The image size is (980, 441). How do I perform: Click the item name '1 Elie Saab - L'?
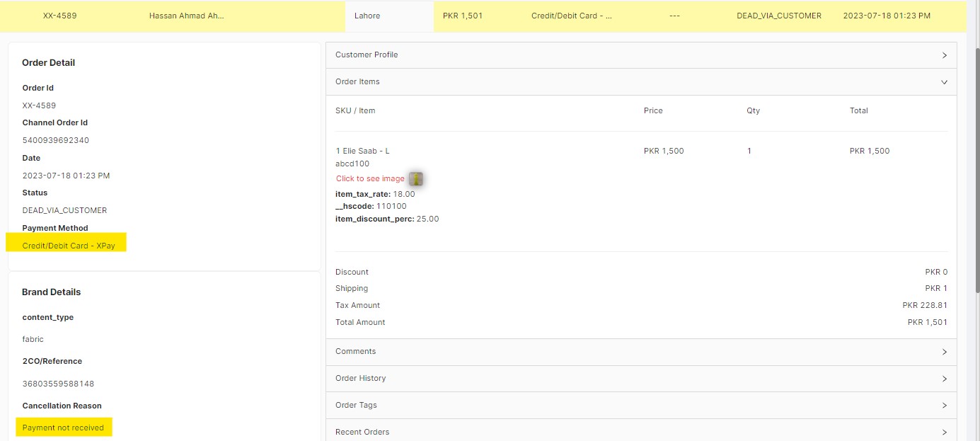pyautogui.click(x=362, y=151)
